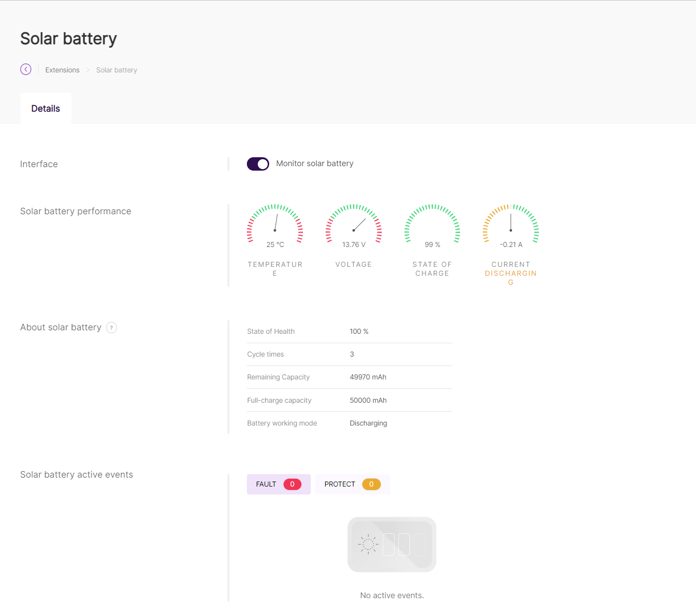Expand the FAULT events filter
Screen dimensions: 696x616
point(279,484)
